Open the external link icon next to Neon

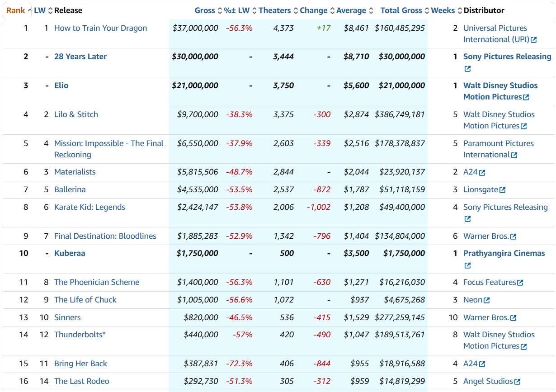pyautogui.click(x=486, y=300)
